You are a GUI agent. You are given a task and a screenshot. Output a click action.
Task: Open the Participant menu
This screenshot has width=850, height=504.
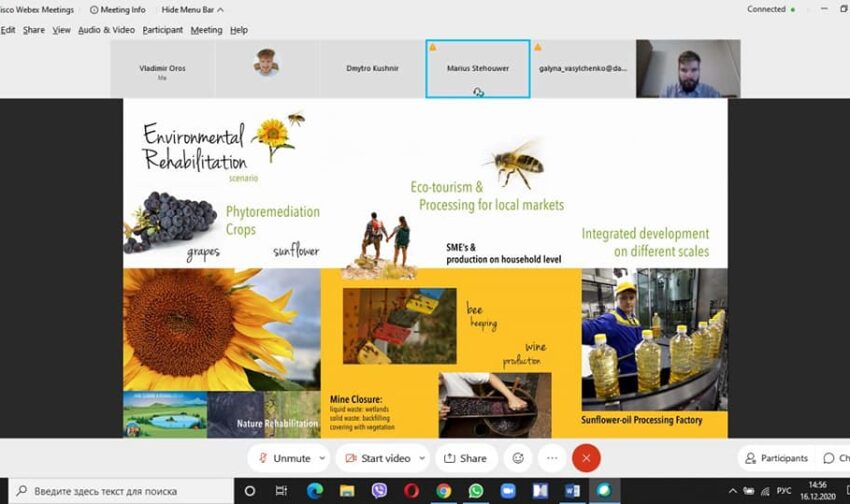[x=162, y=30]
